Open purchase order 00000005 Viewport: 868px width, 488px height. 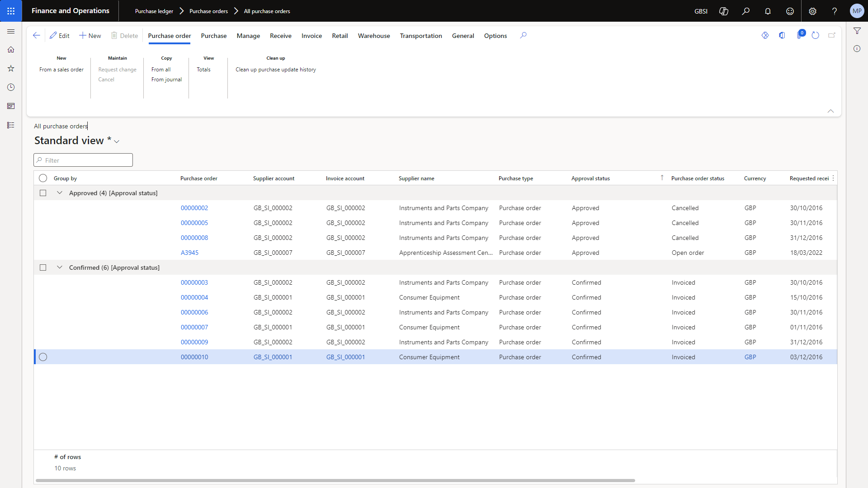[x=194, y=222]
